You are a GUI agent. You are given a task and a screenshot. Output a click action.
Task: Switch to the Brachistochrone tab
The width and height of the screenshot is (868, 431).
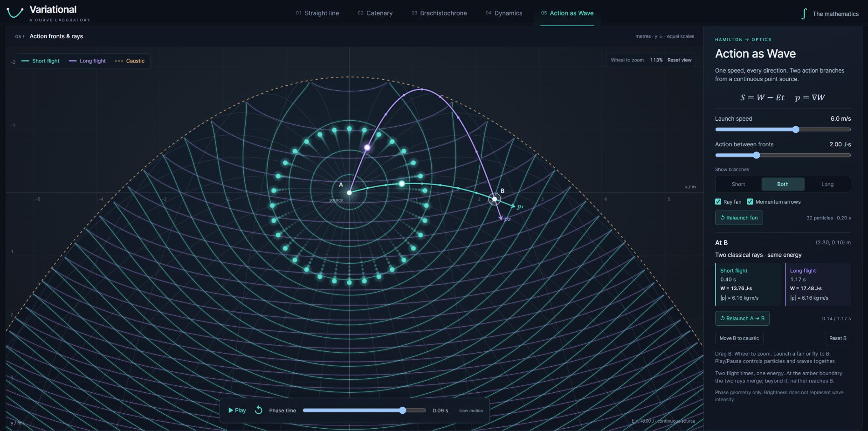click(439, 13)
